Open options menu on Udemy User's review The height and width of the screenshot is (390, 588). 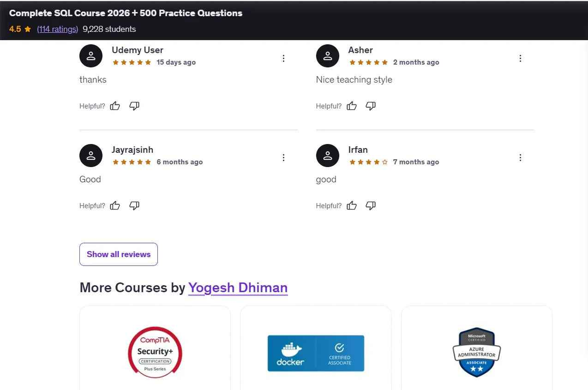(284, 58)
